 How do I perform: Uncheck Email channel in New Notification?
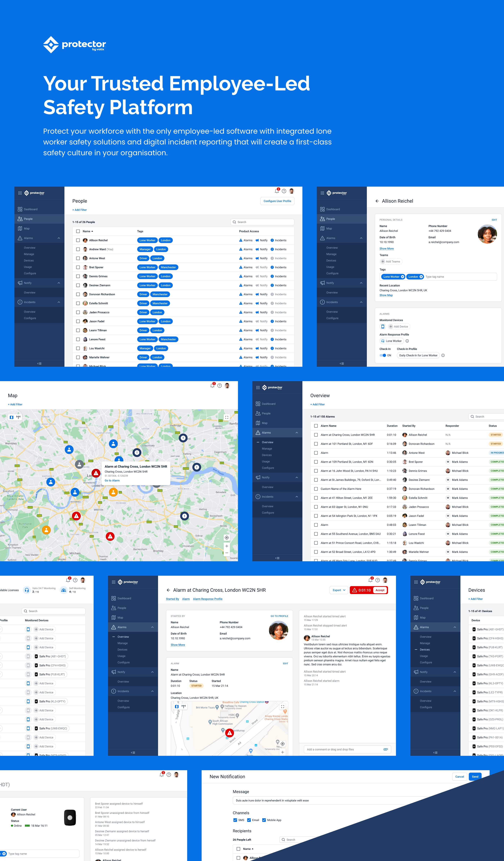[x=249, y=820]
